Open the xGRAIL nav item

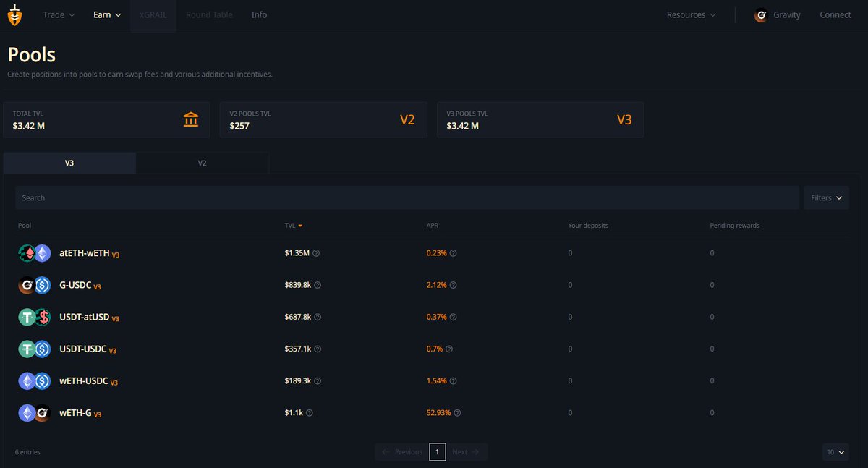pyautogui.click(x=153, y=15)
